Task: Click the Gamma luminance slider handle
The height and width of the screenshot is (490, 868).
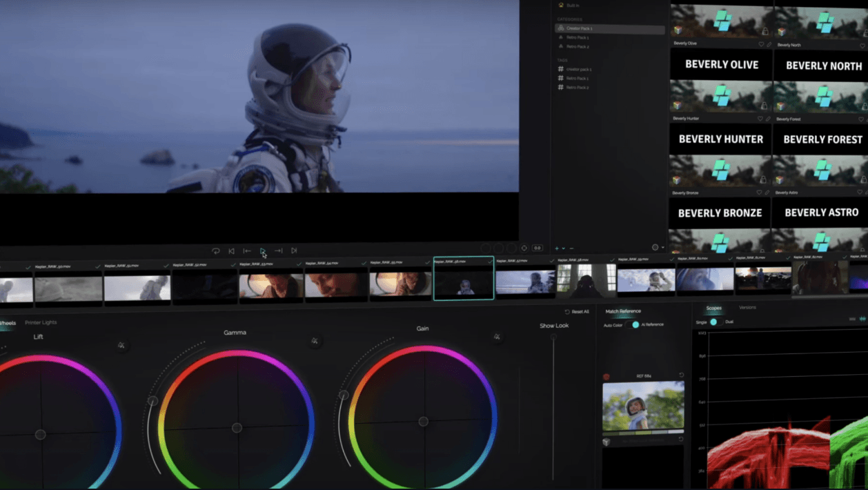Action: pos(152,401)
